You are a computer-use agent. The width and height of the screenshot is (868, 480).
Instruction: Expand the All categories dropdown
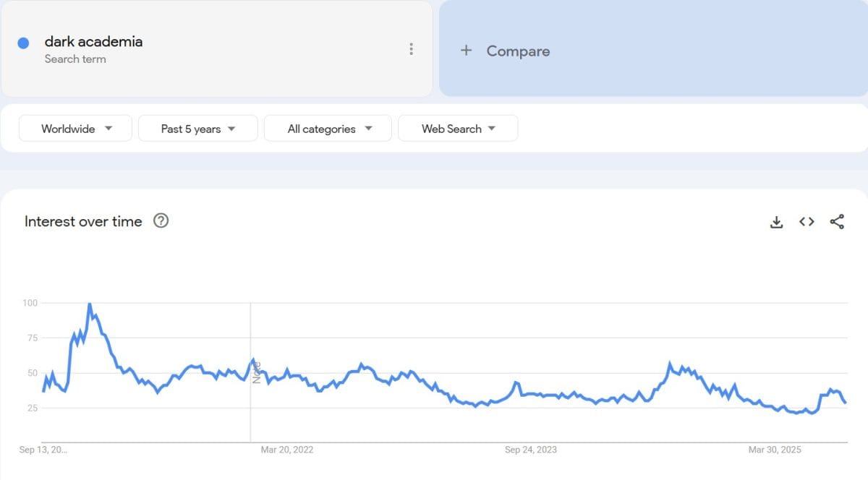point(328,129)
